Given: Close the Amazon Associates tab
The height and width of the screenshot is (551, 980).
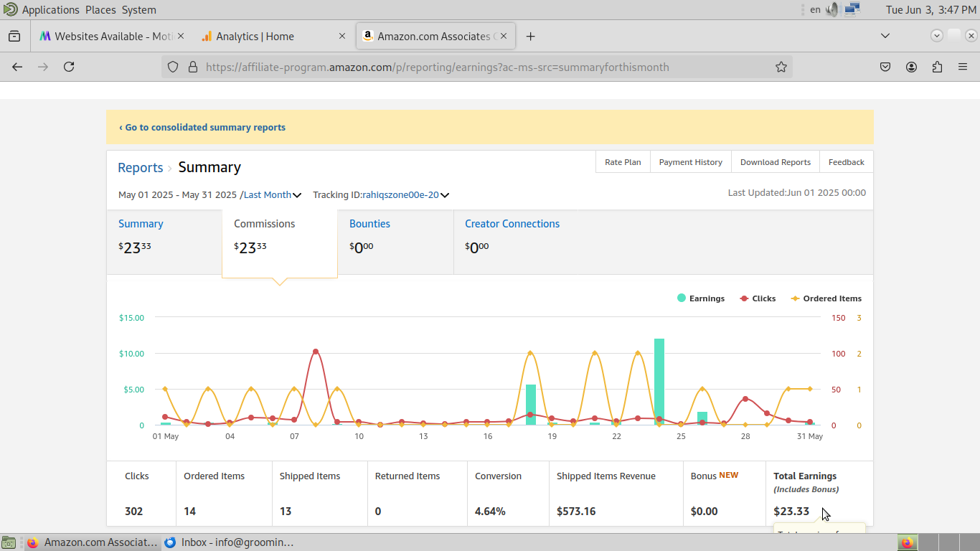Looking at the screenshot, I should tap(504, 36).
